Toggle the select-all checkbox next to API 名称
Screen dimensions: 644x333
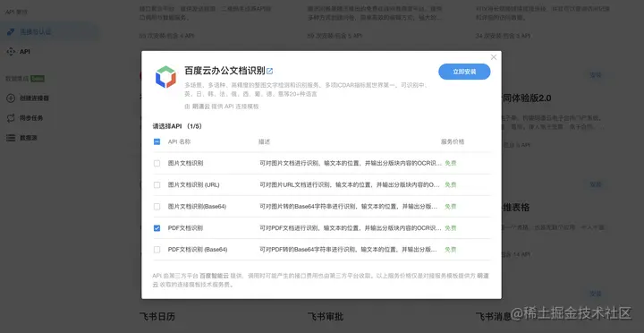click(x=157, y=141)
